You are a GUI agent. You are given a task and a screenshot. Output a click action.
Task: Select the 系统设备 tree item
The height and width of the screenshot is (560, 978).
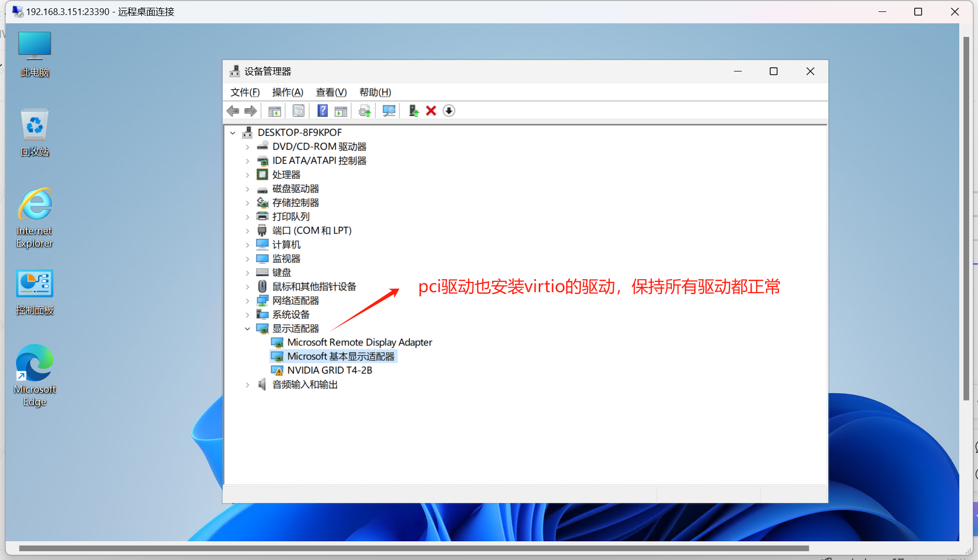pyautogui.click(x=291, y=314)
